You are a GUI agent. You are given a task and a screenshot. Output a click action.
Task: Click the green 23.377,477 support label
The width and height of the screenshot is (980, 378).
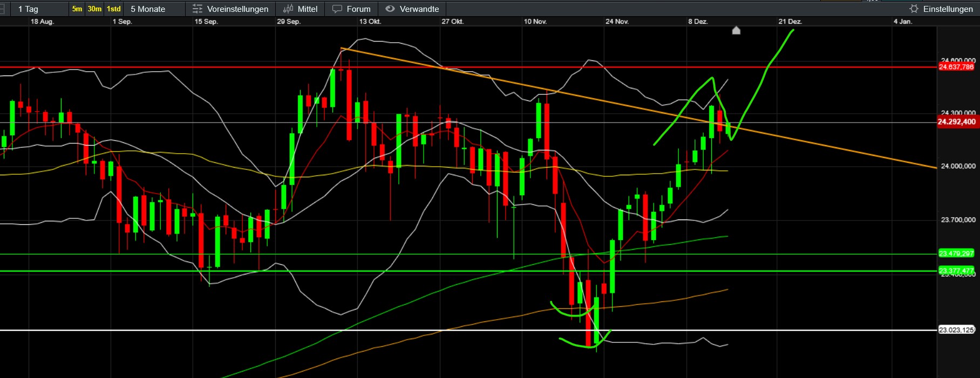(x=956, y=270)
